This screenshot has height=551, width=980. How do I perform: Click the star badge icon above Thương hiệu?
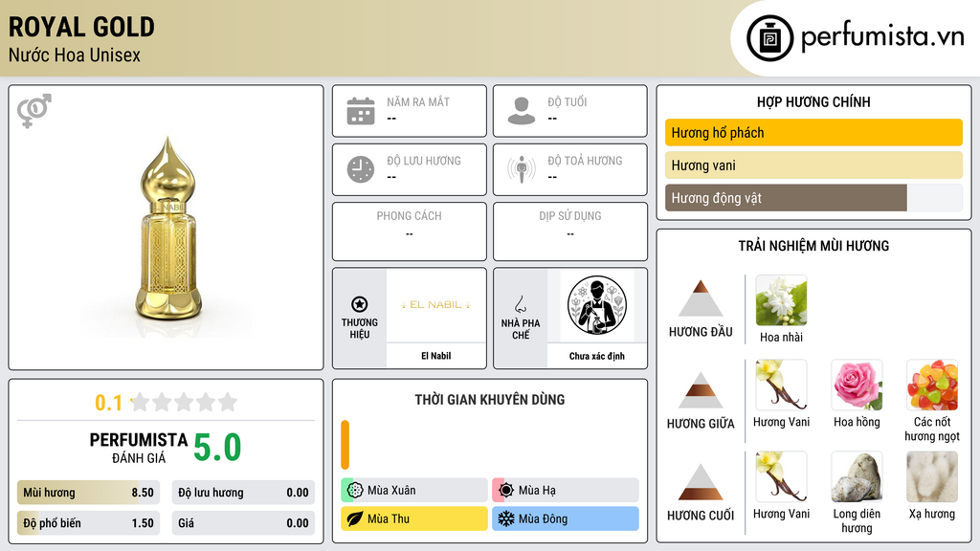(360, 304)
